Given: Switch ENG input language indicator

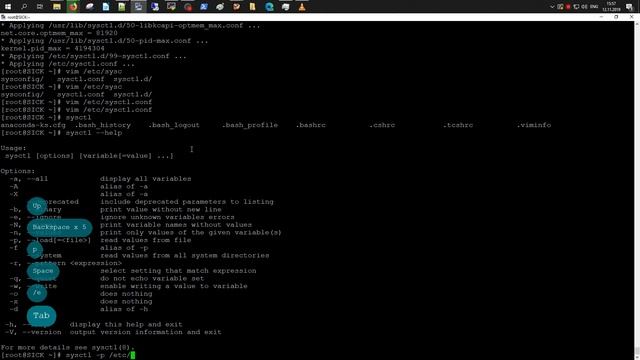Looking at the screenshot, I should tap(594, 7).
